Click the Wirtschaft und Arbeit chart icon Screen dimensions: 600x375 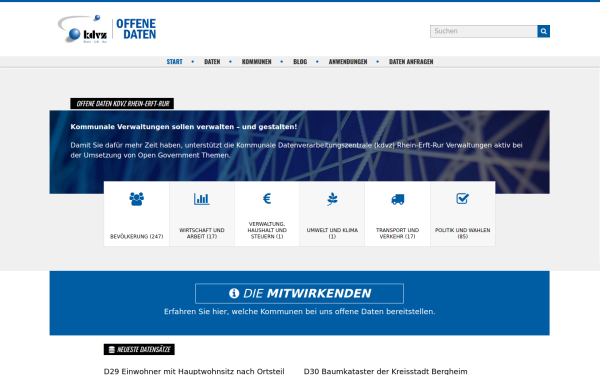(x=202, y=199)
